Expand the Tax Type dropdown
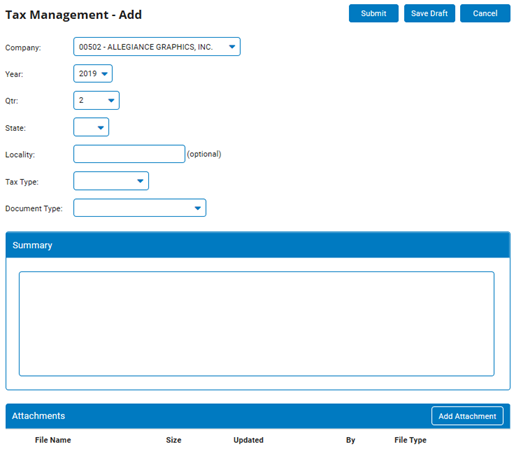 [111, 181]
